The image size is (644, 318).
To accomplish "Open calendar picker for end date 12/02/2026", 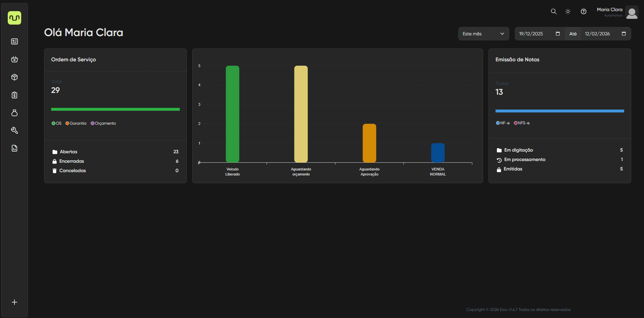I will coord(623,34).
